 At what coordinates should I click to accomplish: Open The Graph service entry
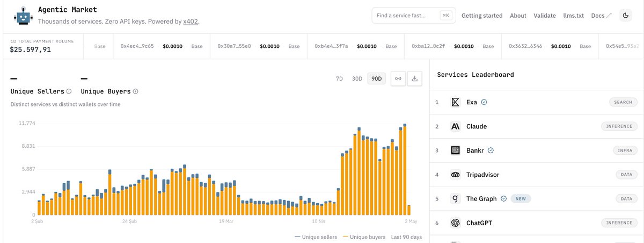click(537, 198)
